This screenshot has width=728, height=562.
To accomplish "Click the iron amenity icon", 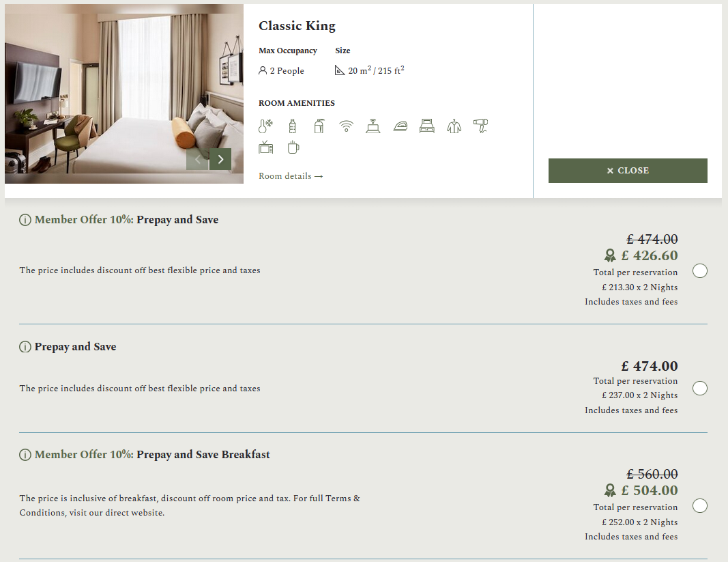I will 400,126.
